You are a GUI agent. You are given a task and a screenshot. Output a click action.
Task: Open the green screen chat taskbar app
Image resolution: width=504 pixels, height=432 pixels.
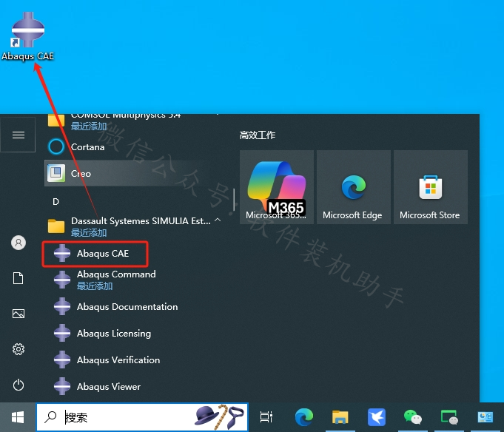449,417
